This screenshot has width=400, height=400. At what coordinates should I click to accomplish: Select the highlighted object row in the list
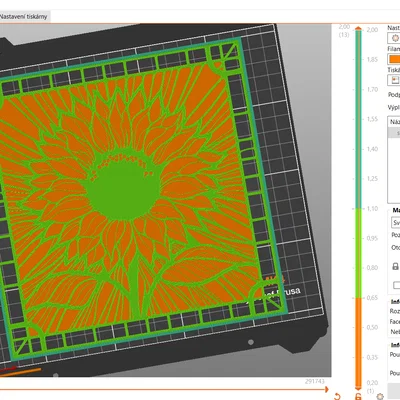pyautogui.click(x=394, y=133)
